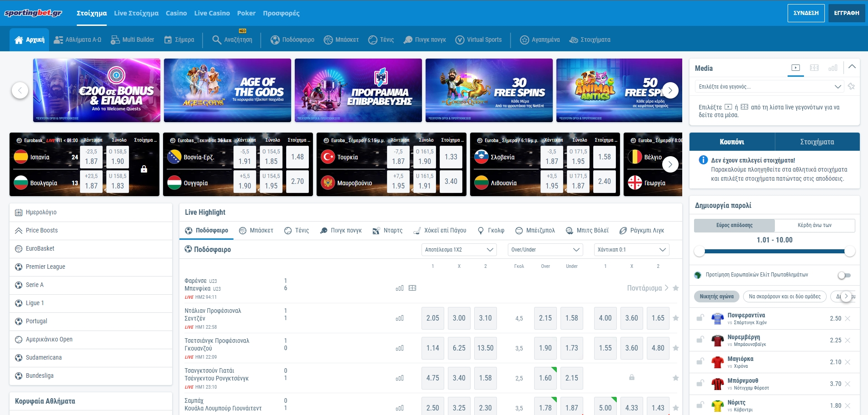868x415 pixels.
Task: Remove Μπόρνμουθ pick with X icon
Action: tap(848, 384)
